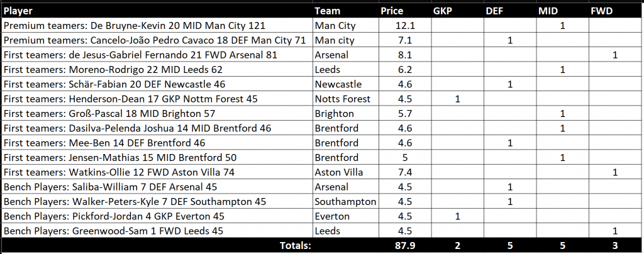Click the De Bruyne-Kevin player cell
This screenshot has height=254, width=644.
[x=157, y=25]
